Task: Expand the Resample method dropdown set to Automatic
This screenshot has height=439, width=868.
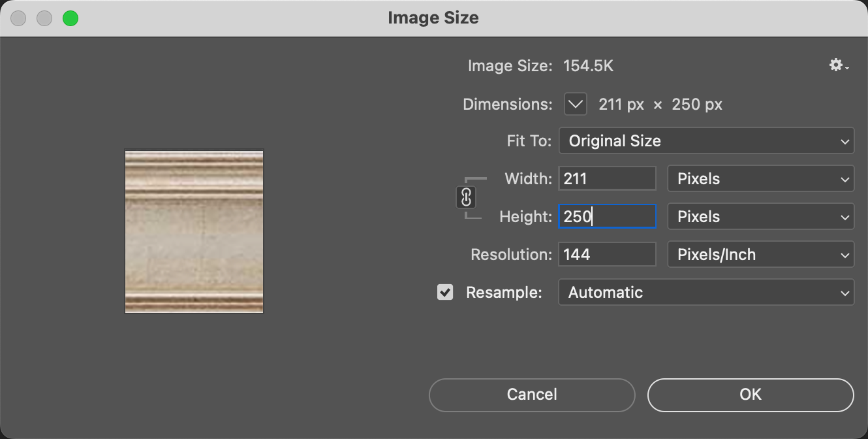Action: 706,293
